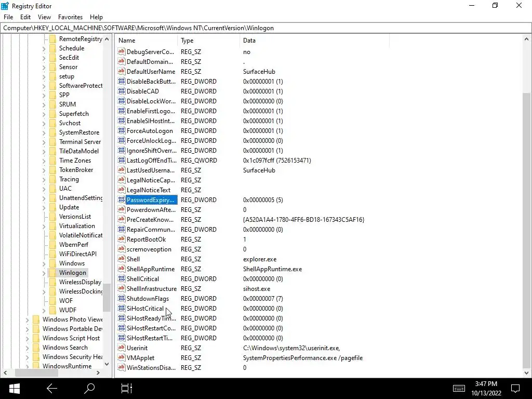Screen dimensions: 532x399
Task: Click the registry path address bar
Action: (265, 28)
